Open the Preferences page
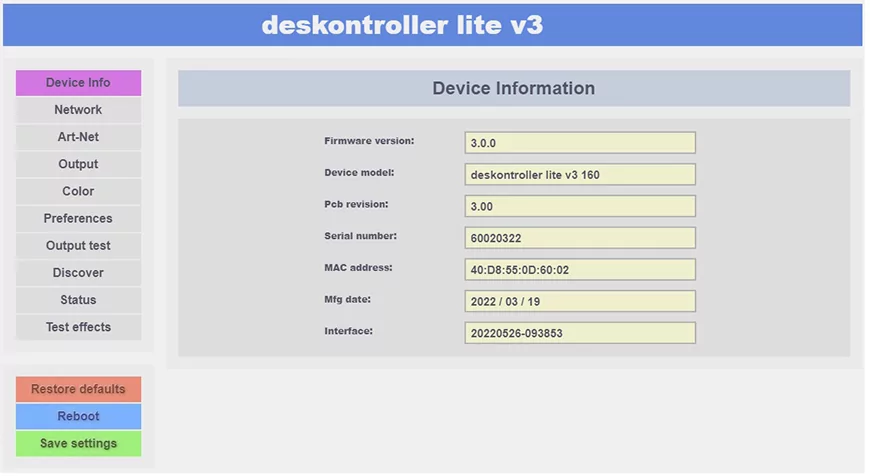The height and width of the screenshot is (476, 870). (x=78, y=219)
